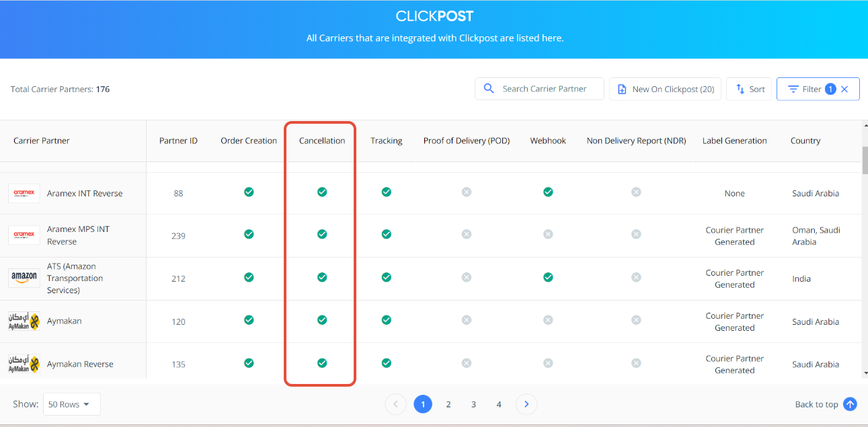Click Webhook check for ATS Amazon

pos(548,277)
